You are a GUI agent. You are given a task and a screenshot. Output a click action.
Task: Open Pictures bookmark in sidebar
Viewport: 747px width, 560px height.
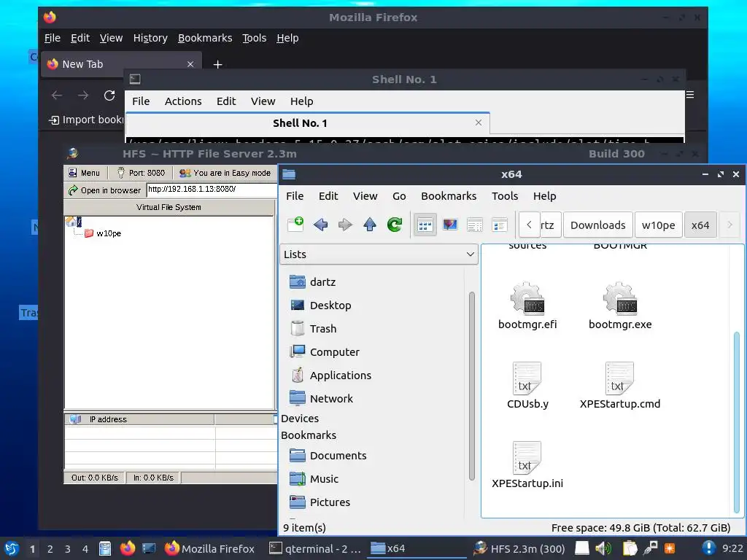320,502
